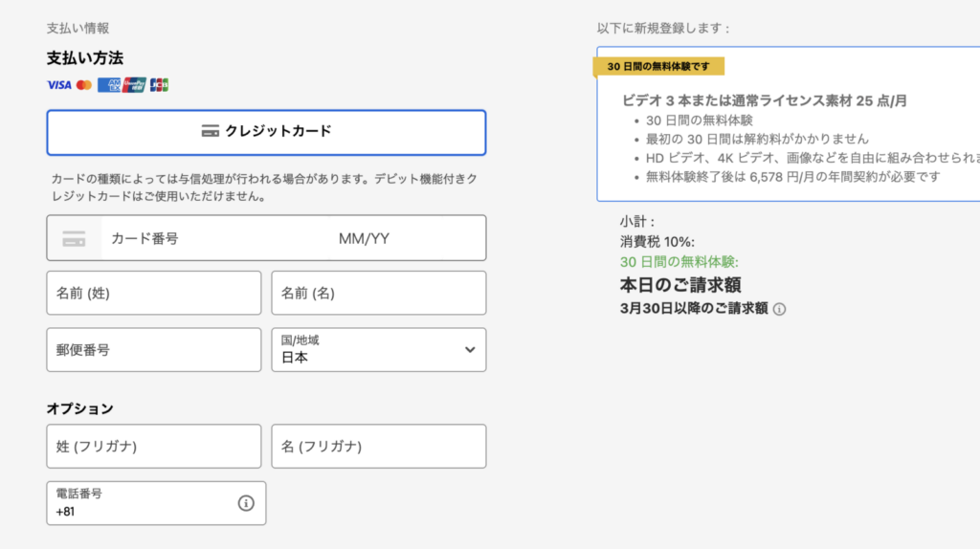Focus the 姓 (フリガナ) field
This screenshot has height=549, width=980.
tap(154, 447)
